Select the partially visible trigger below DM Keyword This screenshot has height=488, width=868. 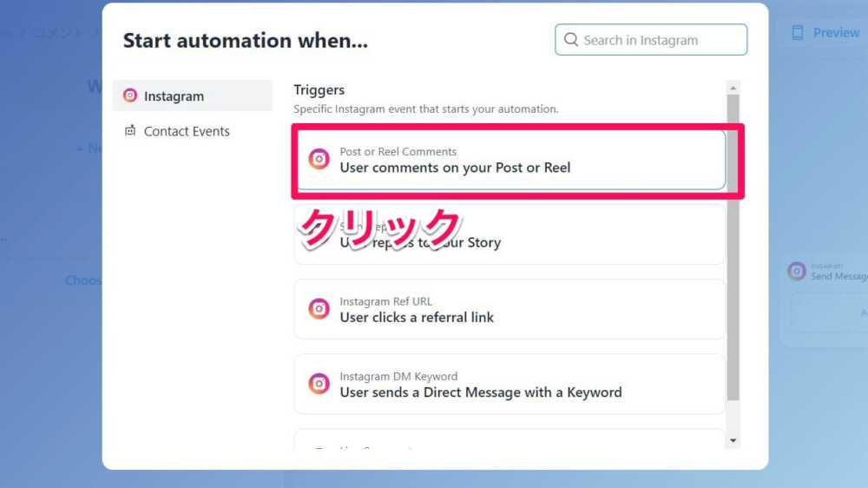click(510, 440)
